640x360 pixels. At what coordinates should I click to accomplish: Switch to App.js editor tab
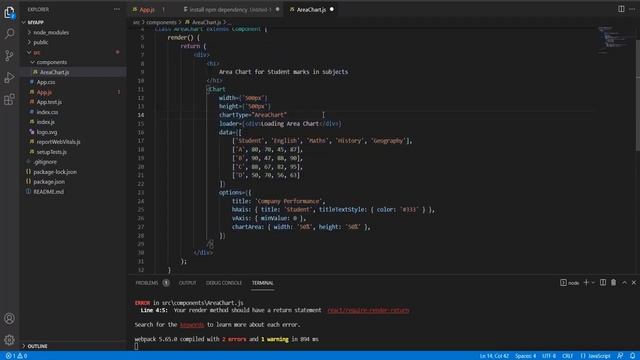coord(147,9)
